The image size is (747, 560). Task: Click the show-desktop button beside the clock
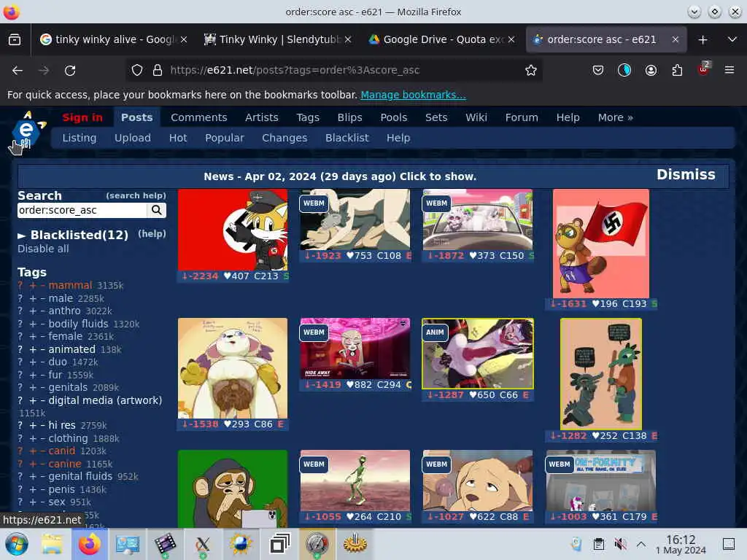[x=729, y=544]
